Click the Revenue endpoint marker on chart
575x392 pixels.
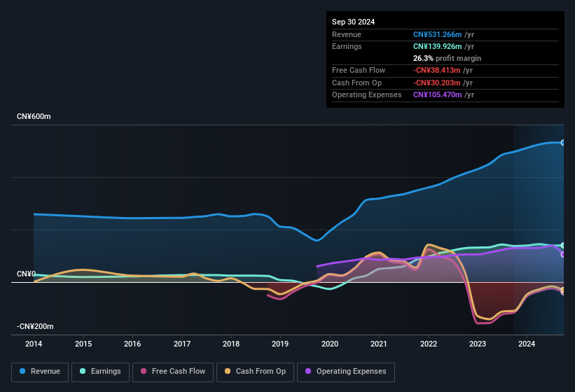tap(563, 143)
